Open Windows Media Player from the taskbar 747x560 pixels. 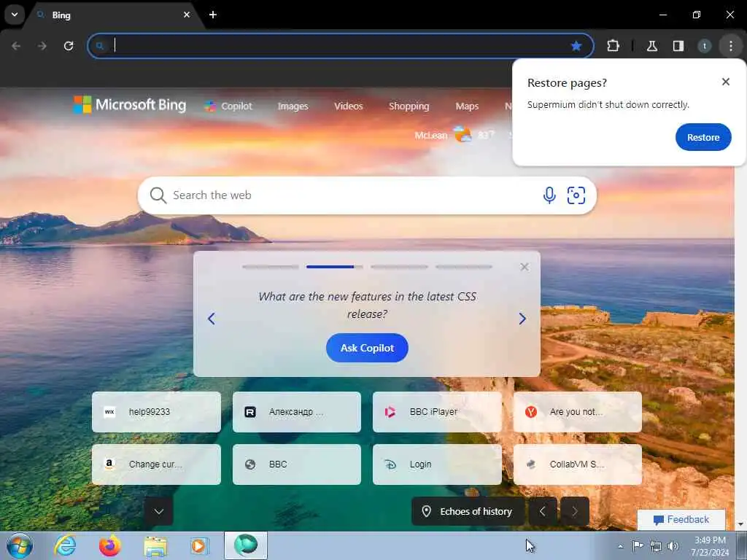[x=199, y=546]
